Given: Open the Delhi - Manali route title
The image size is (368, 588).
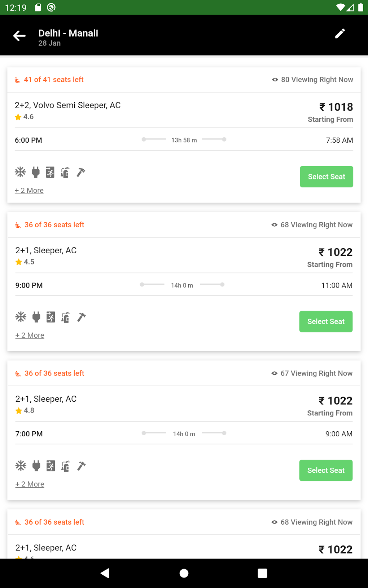Looking at the screenshot, I should [68, 33].
